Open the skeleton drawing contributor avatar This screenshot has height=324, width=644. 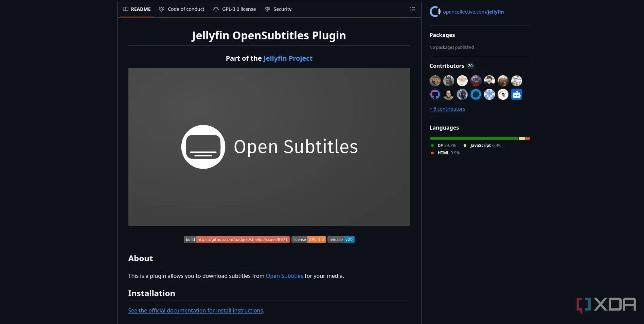click(516, 81)
